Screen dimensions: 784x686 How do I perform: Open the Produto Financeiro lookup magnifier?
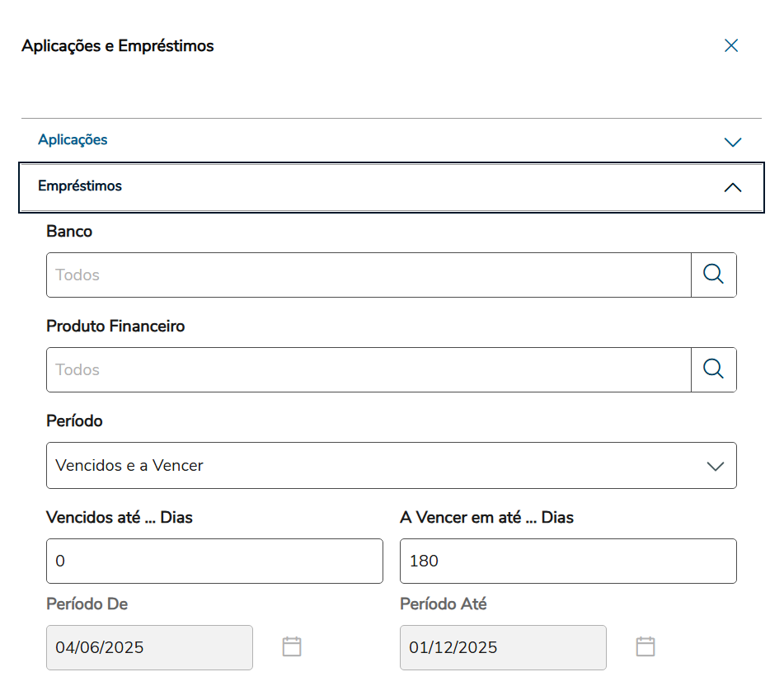(713, 369)
